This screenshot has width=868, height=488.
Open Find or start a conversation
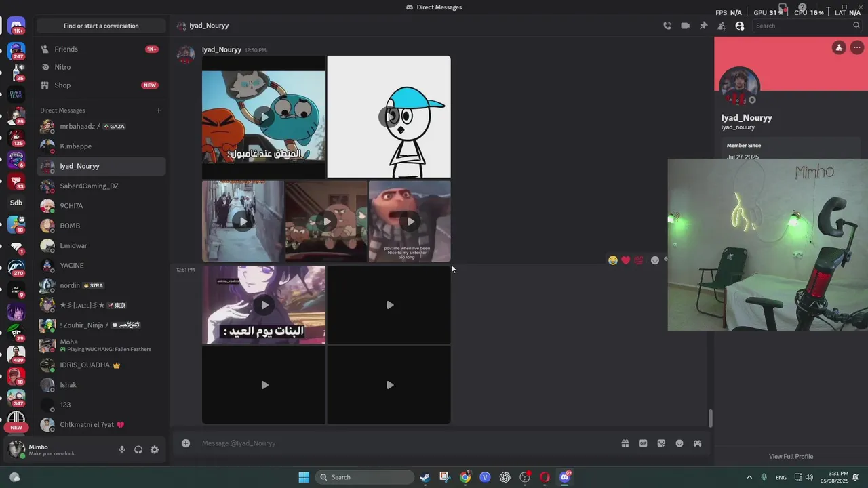coord(101,26)
